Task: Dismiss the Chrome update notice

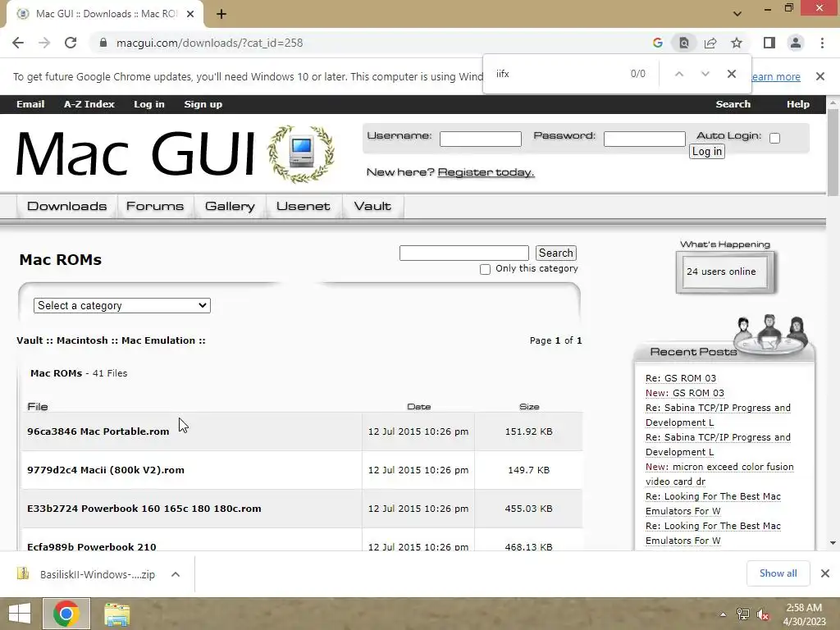Action: click(x=820, y=76)
